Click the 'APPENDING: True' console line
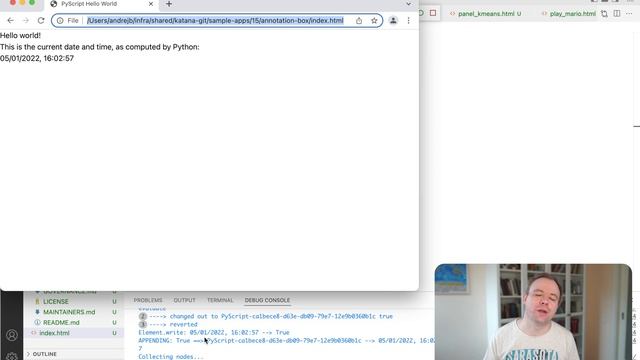640x360 pixels. tap(286, 341)
